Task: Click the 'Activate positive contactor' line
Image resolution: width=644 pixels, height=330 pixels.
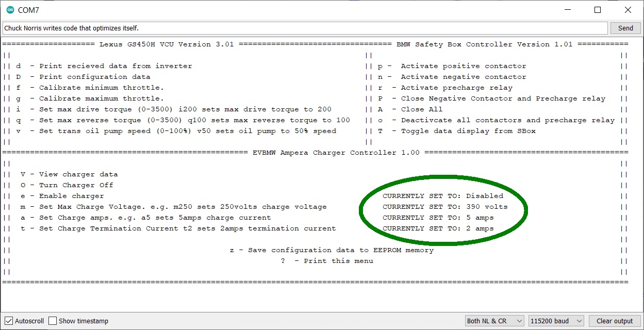Action: (x=452, y=66)
